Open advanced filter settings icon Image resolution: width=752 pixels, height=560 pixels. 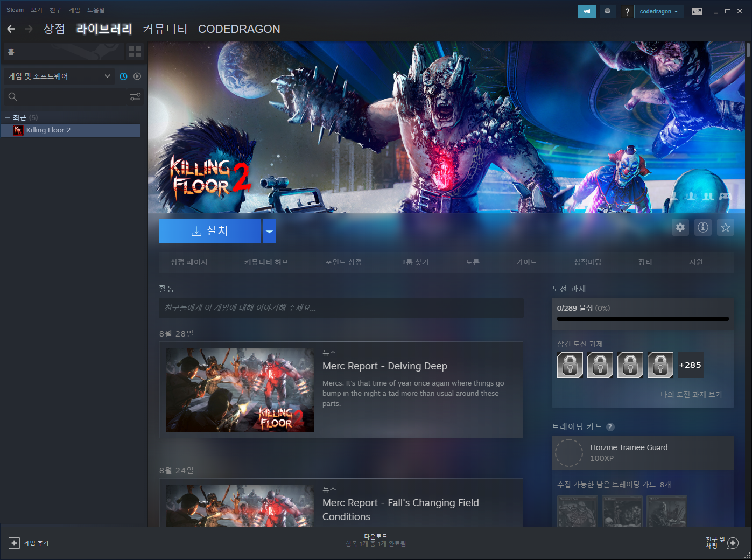(135, 97)
